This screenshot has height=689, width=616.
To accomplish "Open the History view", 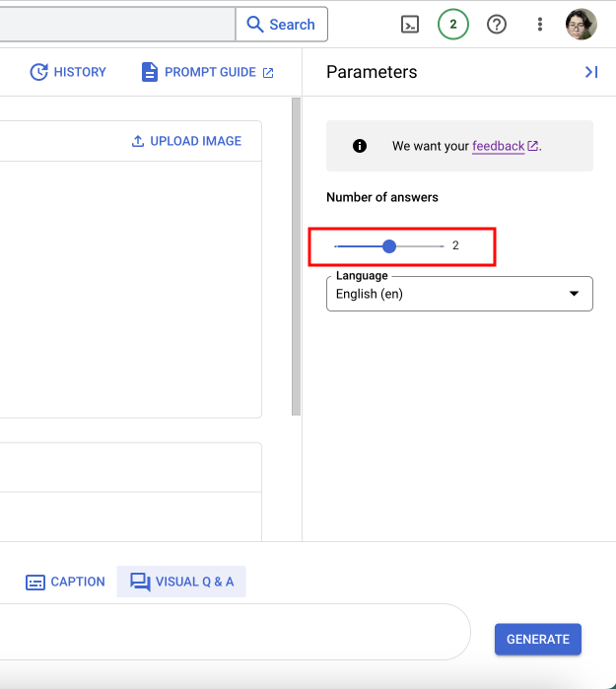I will [x=68, y=72].
